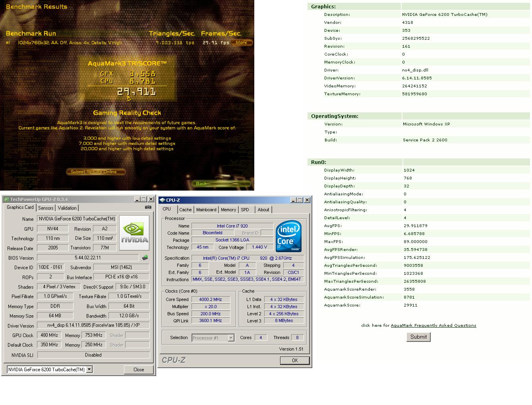This screenshot has width=532, height=405.
Task: Click the DriverVersion value 6.14.11.8585
Action: pyautogui.click(x=417, y=78)
